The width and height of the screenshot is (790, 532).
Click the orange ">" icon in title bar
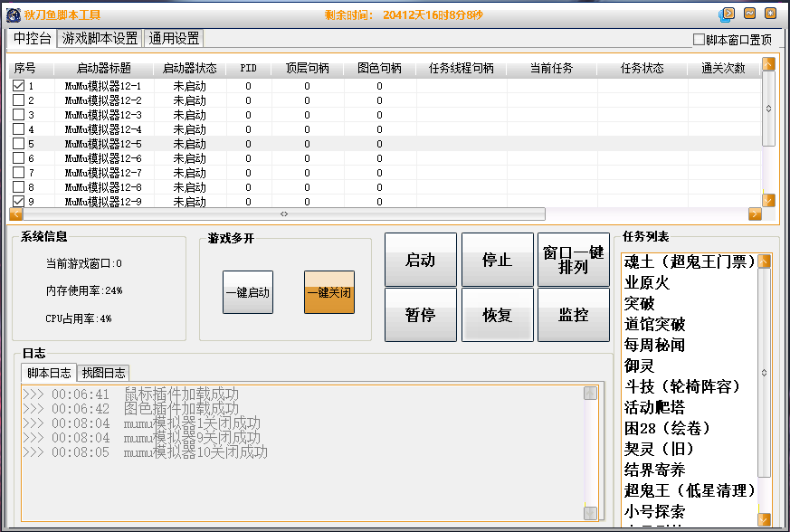727,14
